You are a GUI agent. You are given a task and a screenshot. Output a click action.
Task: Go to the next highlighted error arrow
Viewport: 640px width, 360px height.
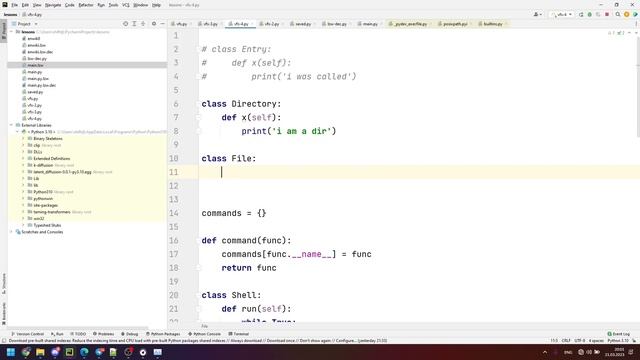point(636,33)
